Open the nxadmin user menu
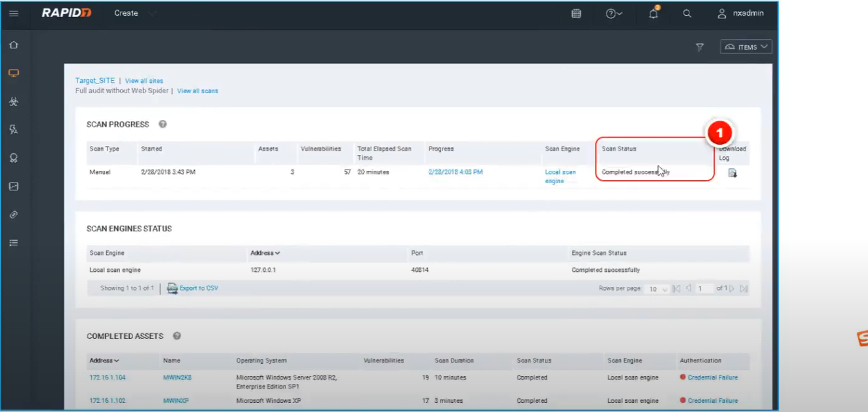 [x=740, y=13]
